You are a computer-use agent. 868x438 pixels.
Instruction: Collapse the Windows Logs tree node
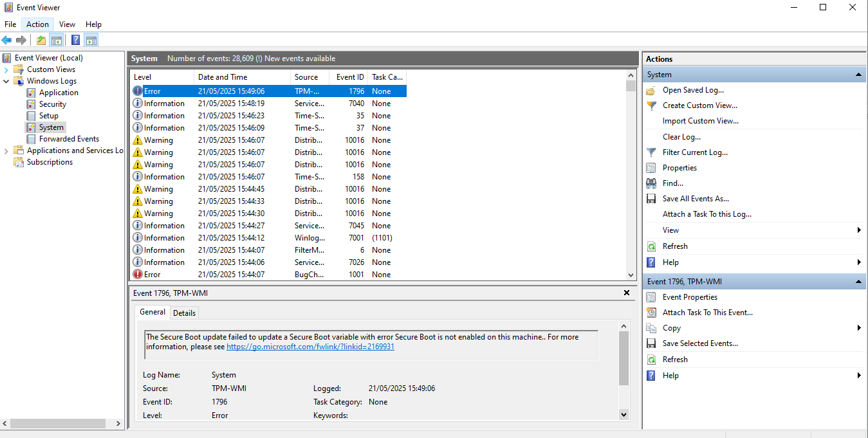pos(6,81)
